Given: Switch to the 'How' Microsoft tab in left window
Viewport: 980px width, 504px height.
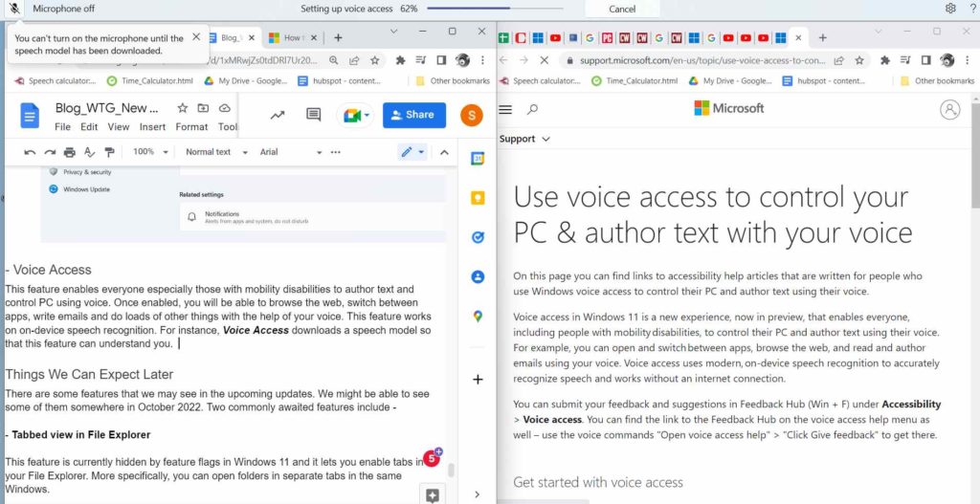Looking at the screenshot, I should coord(291,37).
